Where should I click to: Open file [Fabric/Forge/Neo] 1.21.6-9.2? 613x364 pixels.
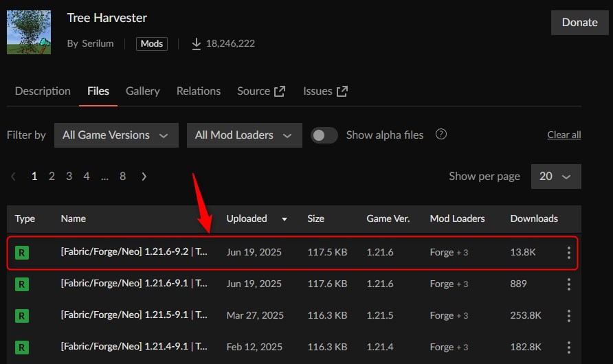pyautogui.click(x=134, y=251)
